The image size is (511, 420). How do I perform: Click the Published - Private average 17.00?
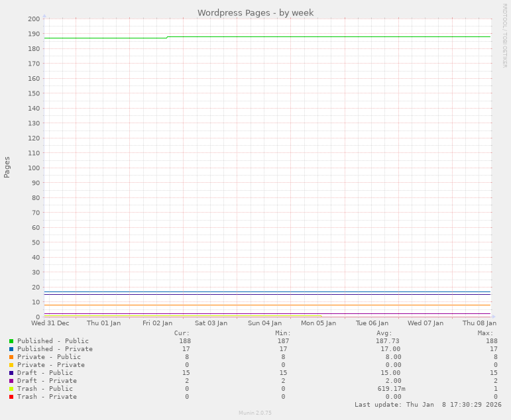pyautogui.click(x=391, y=348)
